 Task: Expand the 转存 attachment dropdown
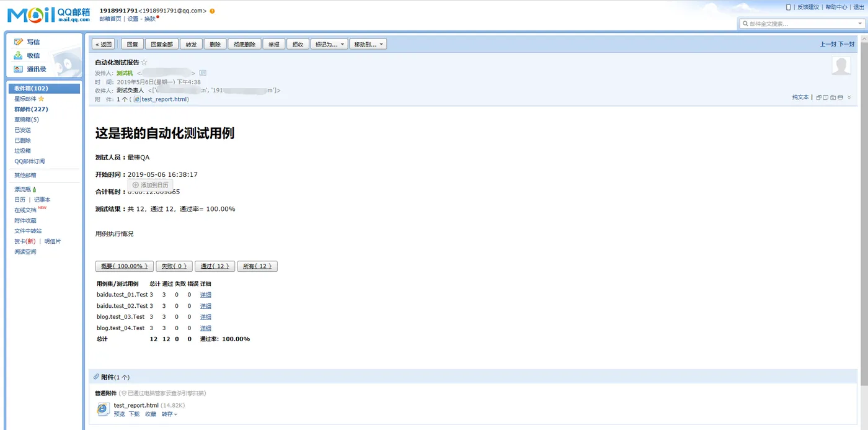tap(169, 414)
